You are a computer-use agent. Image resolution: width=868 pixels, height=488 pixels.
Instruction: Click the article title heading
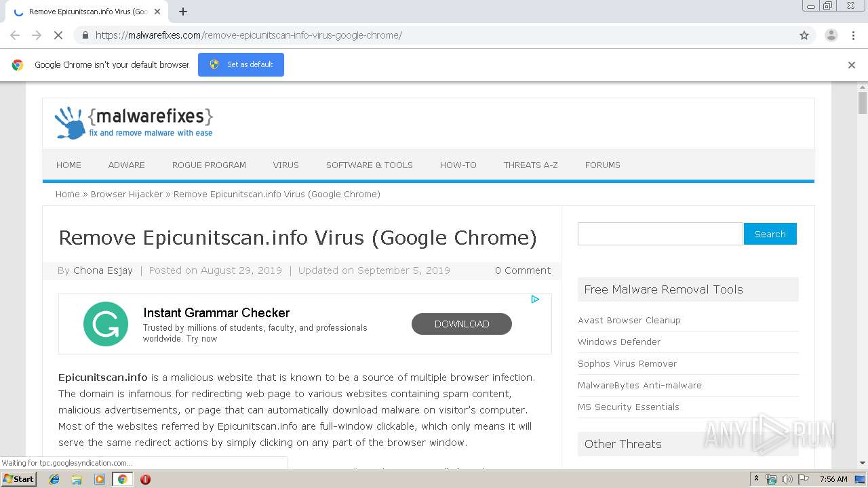pyautogui.click(x=298, y=238)
